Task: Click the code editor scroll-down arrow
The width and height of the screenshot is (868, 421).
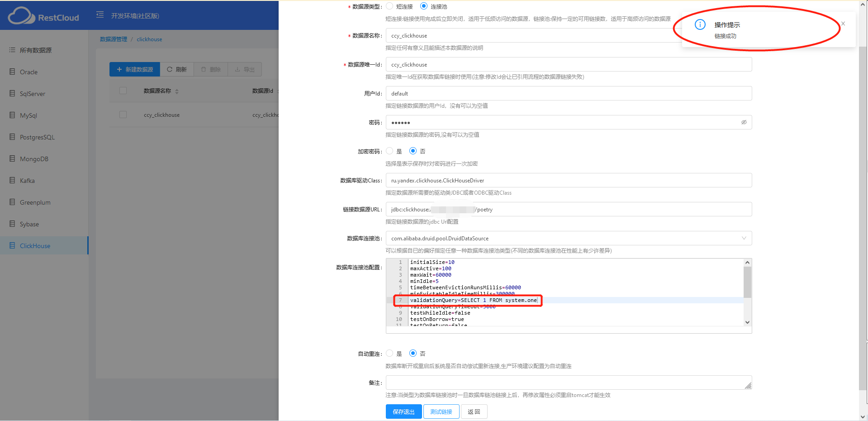Action: pos(747,322)
